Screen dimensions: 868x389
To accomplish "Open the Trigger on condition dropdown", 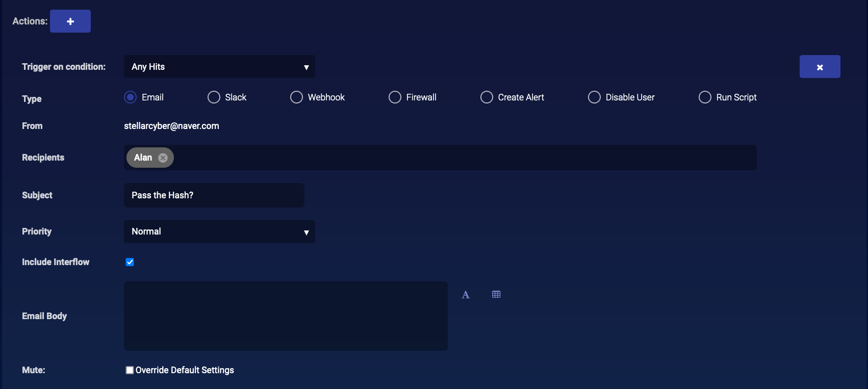I will coord(219,67).
